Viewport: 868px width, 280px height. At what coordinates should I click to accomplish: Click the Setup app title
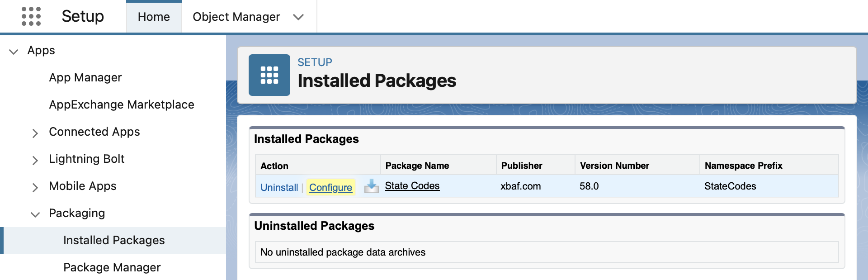pos(83,16)
